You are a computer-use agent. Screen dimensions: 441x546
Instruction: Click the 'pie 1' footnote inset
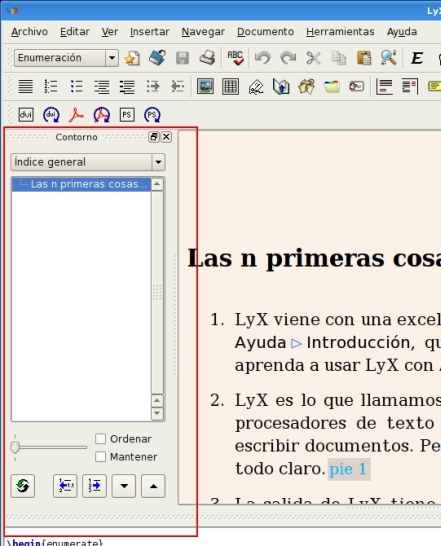tap(349, 469)
